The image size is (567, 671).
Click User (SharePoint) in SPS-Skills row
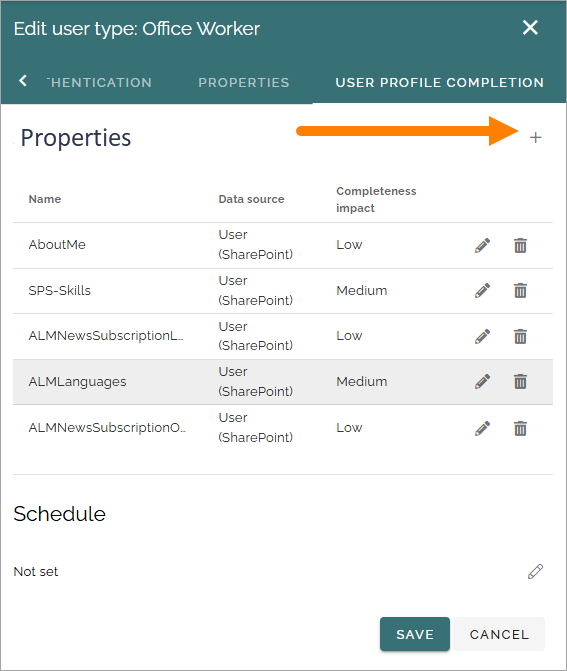(x=255, y=291)
